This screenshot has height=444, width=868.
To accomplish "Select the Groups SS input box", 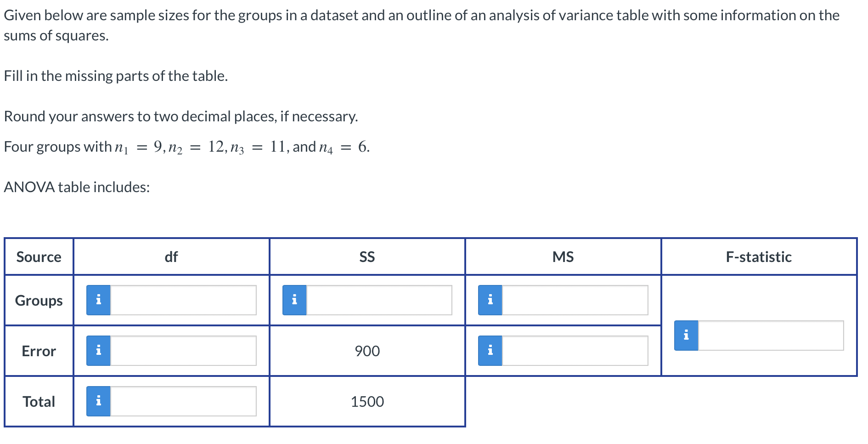I will pos(379,300).
